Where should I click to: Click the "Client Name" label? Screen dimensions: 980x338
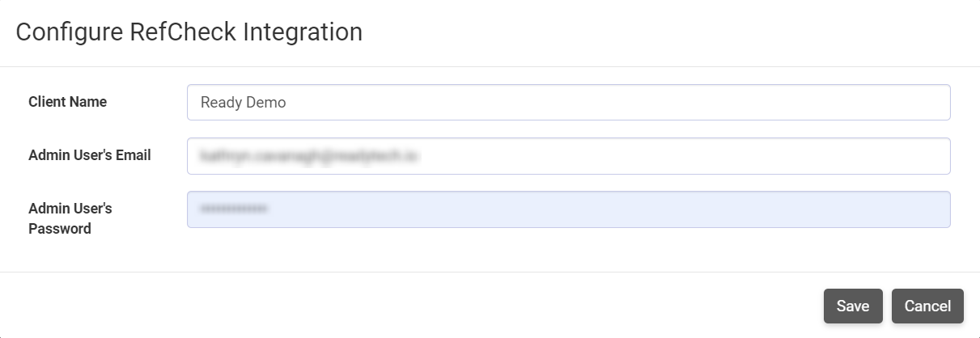point(67,102)
